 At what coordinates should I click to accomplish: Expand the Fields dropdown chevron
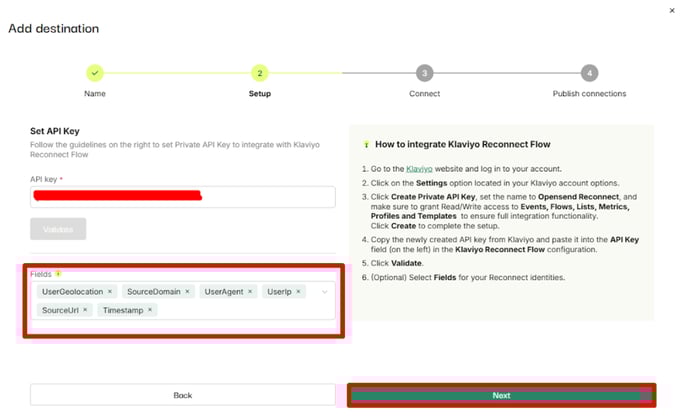pos(324,292)
